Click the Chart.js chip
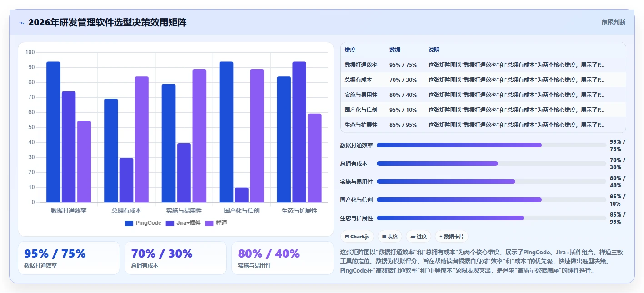The image size is (644, 293). tap(357, 237)
